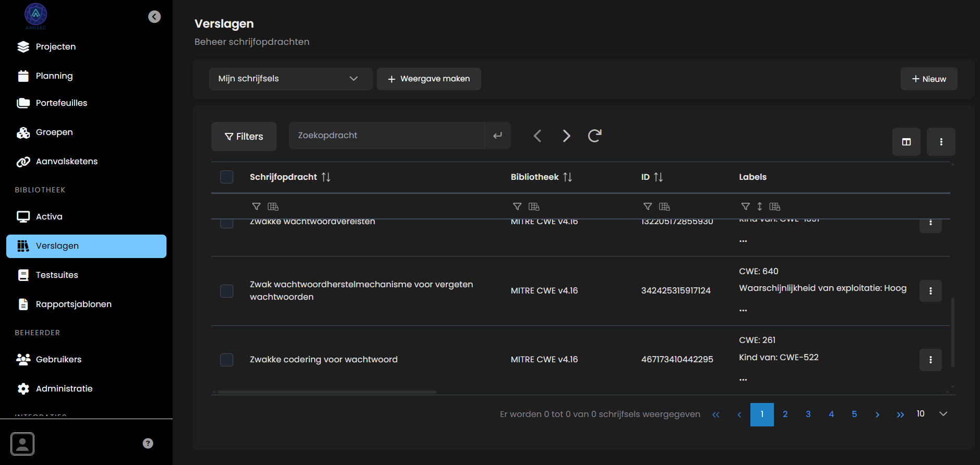Open the Mijn schrijfsels dropdown
Screen dimensions: 980x465
(x=290, y=79)
